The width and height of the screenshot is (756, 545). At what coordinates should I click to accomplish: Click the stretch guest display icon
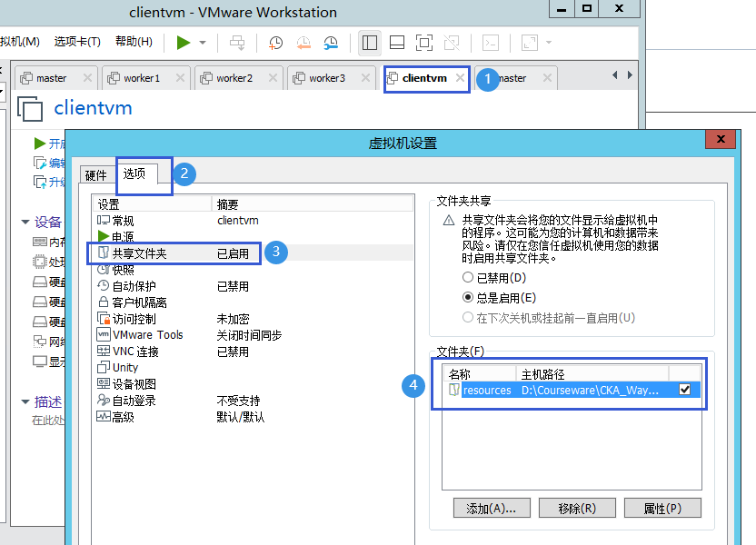[x=530, y=43]
